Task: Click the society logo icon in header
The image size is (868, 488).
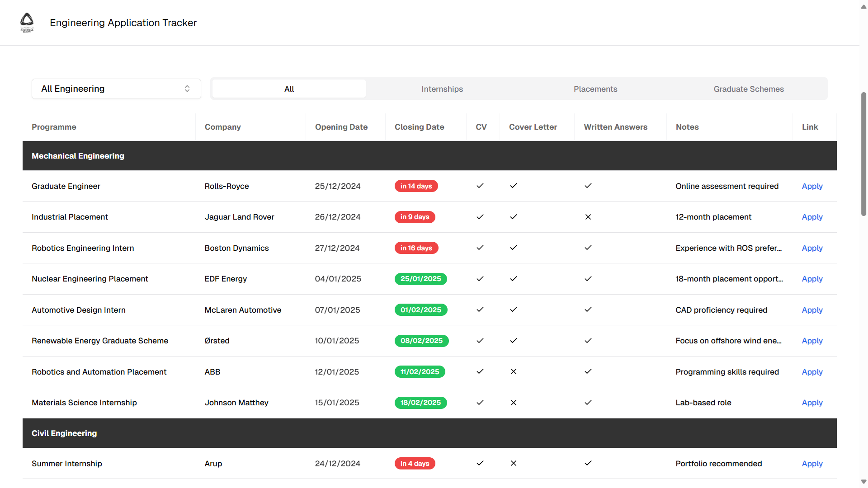Action: click(x=27, y=22)
